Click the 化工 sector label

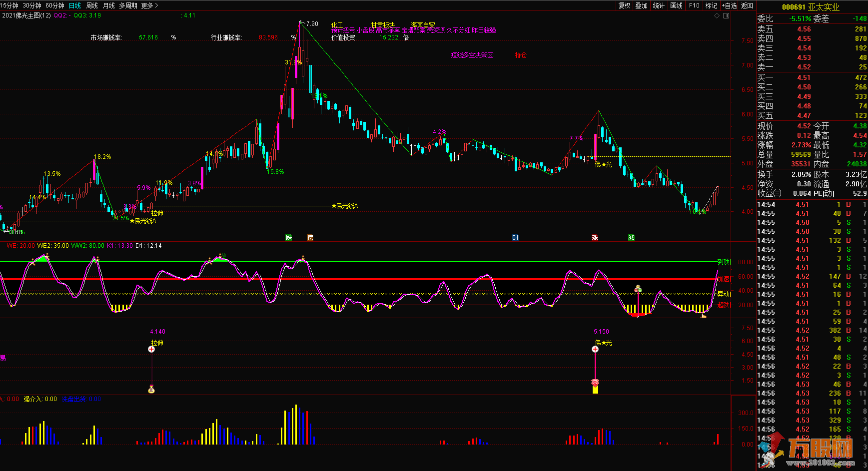(337, 25)
